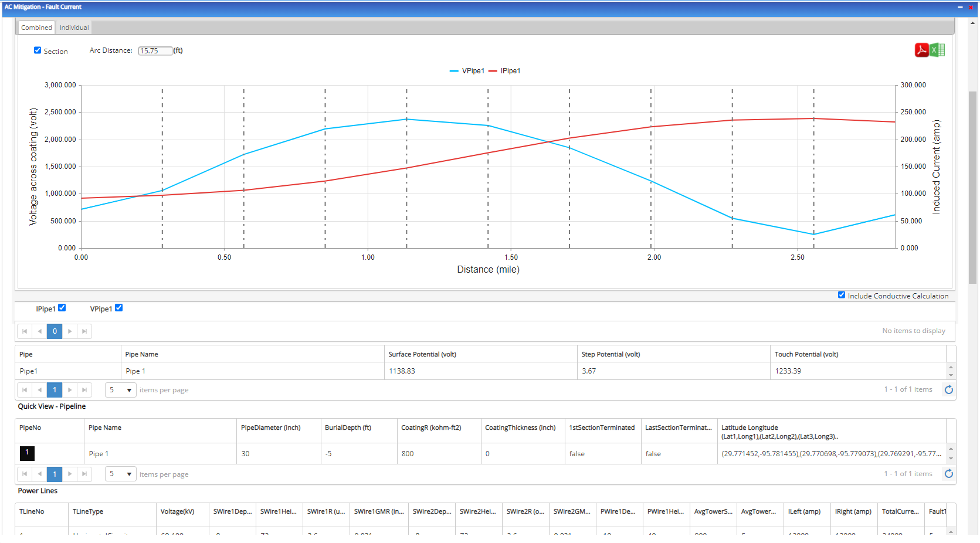This screenshot has width=980, height=543.
Task: Jump to last page of Quick View Pipeline
Action: pyautogui.click(x=84, y=474)
